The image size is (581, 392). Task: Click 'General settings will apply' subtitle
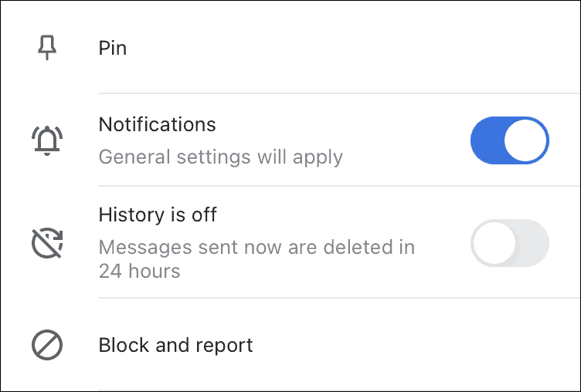[220, 157]
